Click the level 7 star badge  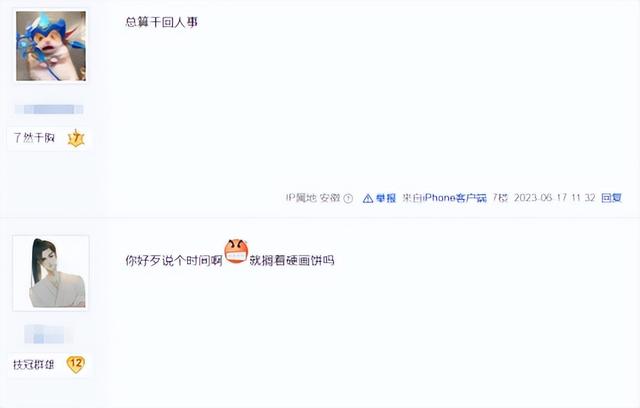pyautogui.click(x=76, y=138)
